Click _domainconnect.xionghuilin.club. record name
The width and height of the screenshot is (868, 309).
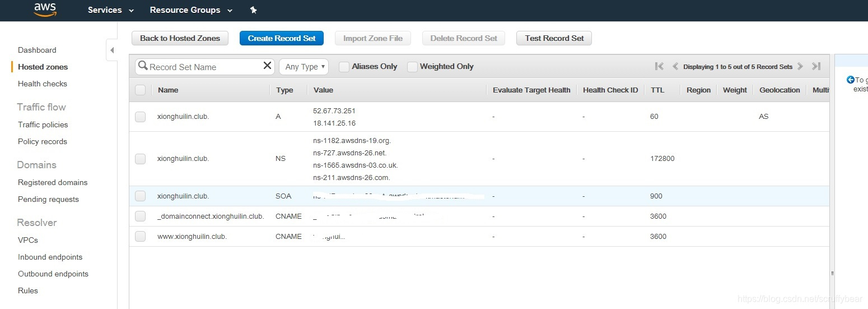coord(211,216)
